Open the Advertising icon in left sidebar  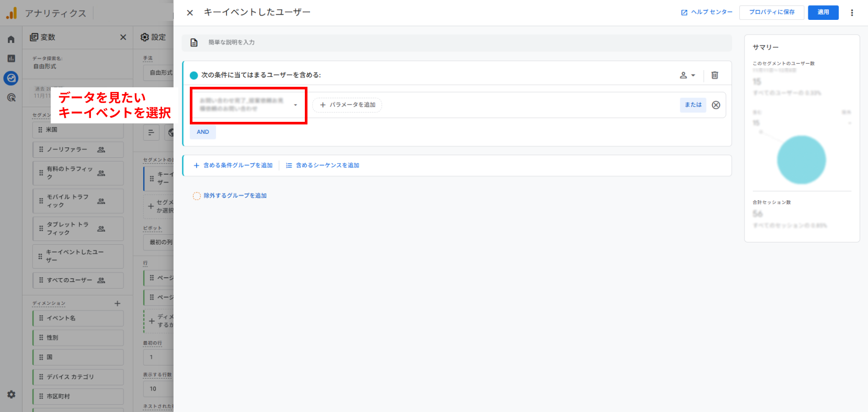[x=11, y=98]
